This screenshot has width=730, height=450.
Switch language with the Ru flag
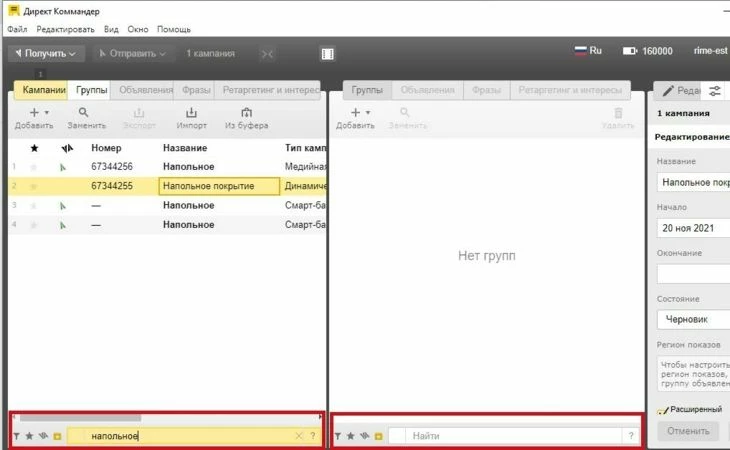[x=588, y=51]
